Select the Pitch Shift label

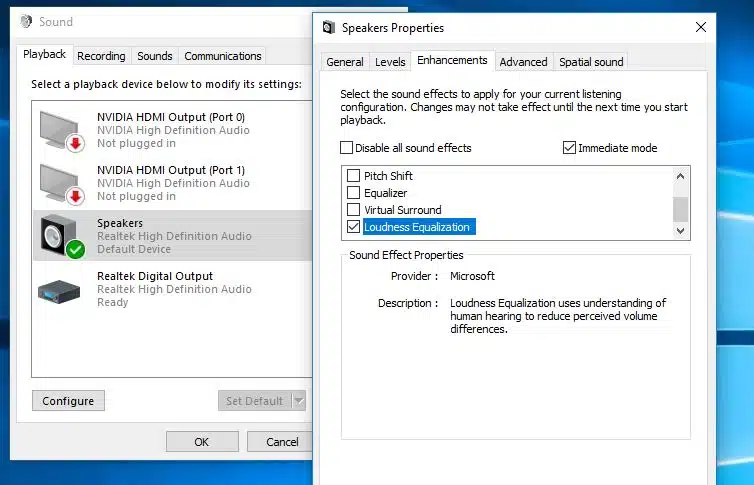click(x=388, y=176)
